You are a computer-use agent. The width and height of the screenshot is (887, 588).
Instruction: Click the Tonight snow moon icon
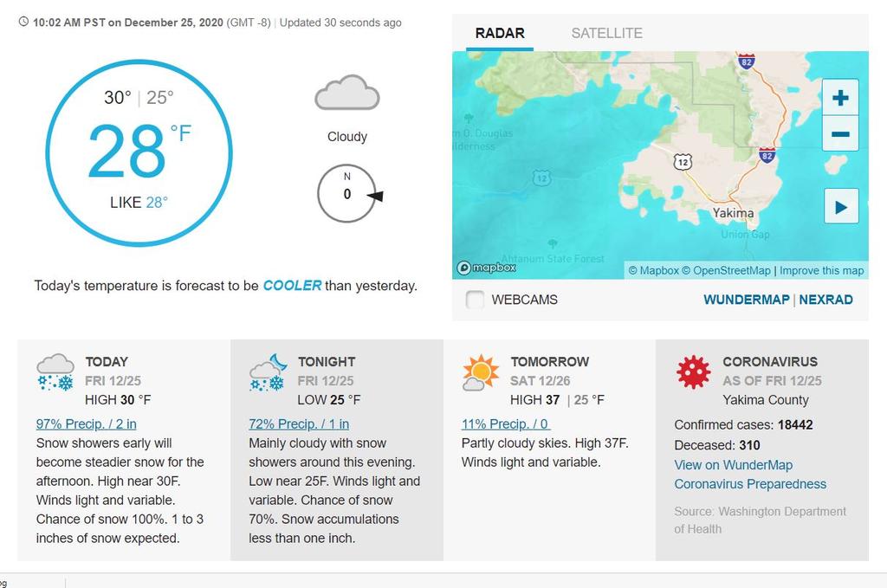click(x=269, y=372)
